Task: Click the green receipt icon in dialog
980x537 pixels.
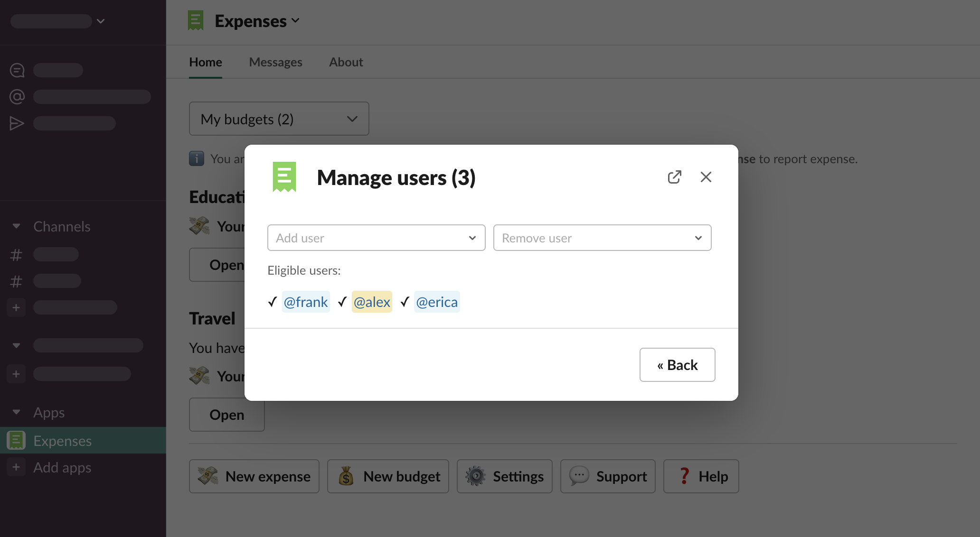Action: (x=284, y=177)
